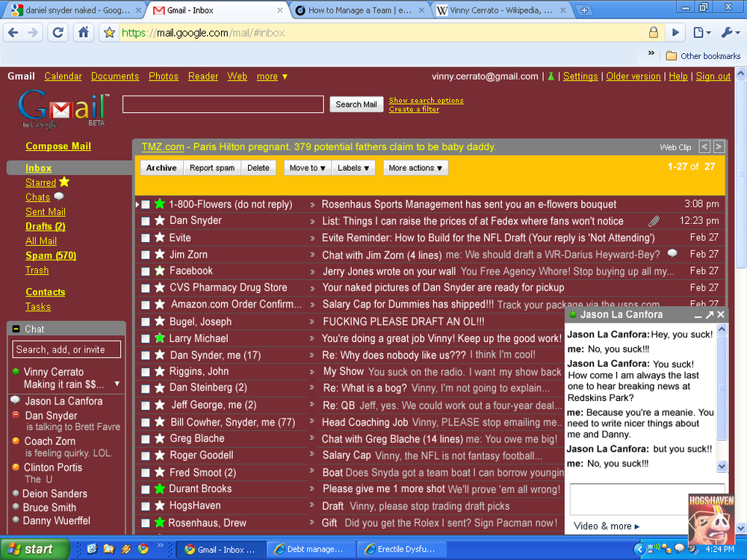Expand hidden system tray icons arrow
Viewport: 747px width, 560px height.
639,549
